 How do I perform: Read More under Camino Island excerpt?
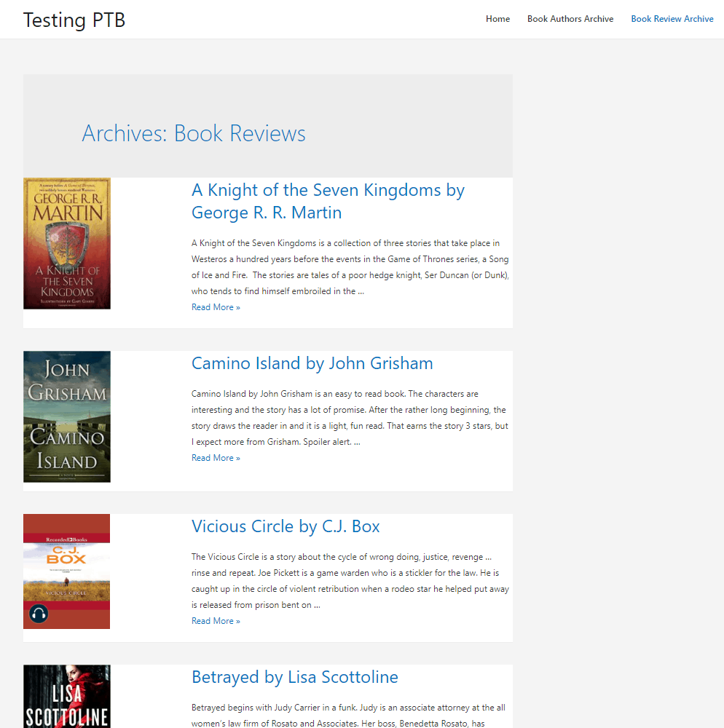[x=216, y=458]
